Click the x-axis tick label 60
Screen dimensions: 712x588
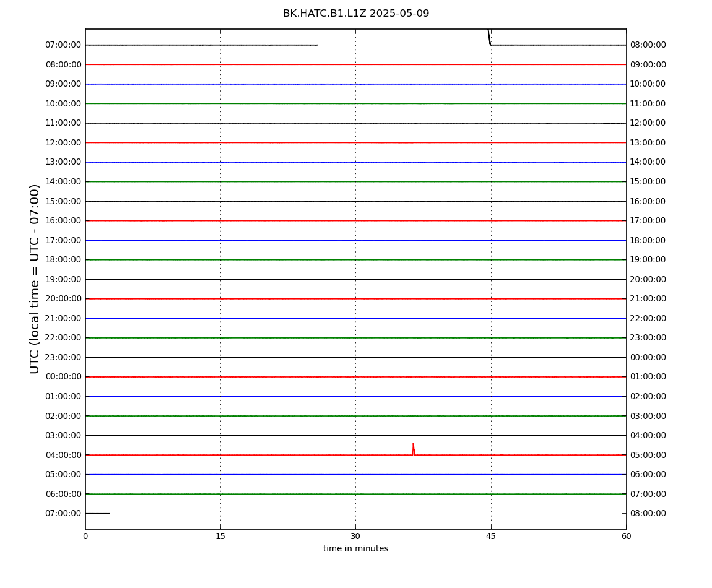click(626, 536)
